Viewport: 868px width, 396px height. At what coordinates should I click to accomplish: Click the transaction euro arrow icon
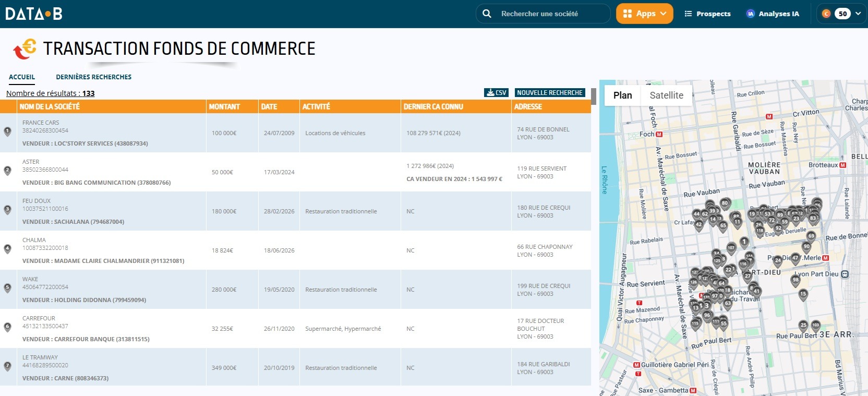tap(25, 49)
